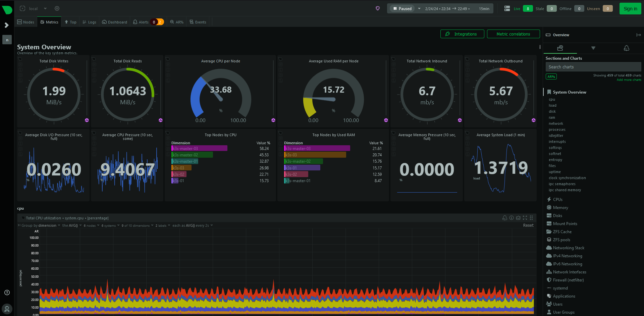644x316 pixels.
Task: Click the Sign in button
Action: 630,9
